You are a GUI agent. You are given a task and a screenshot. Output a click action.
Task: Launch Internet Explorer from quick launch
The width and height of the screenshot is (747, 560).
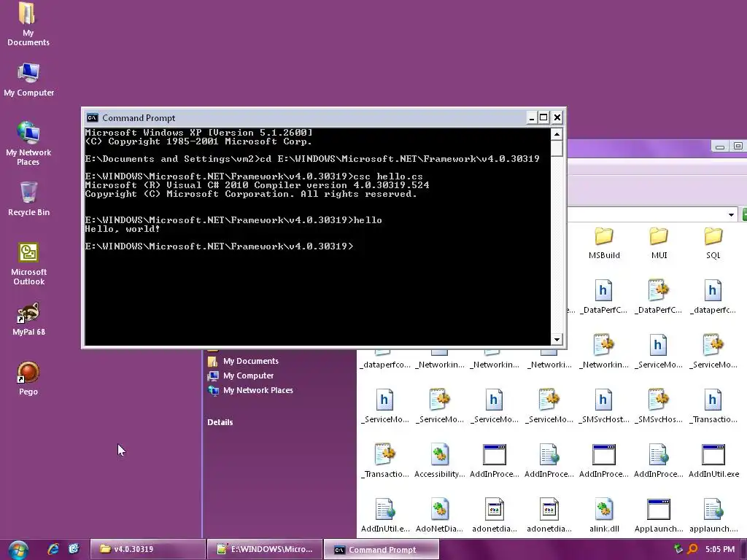pyautogui.click(x=53, y=549)
